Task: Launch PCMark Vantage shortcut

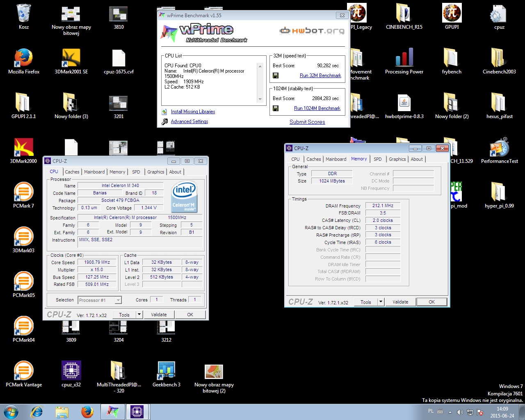Action: coord(24,374)
